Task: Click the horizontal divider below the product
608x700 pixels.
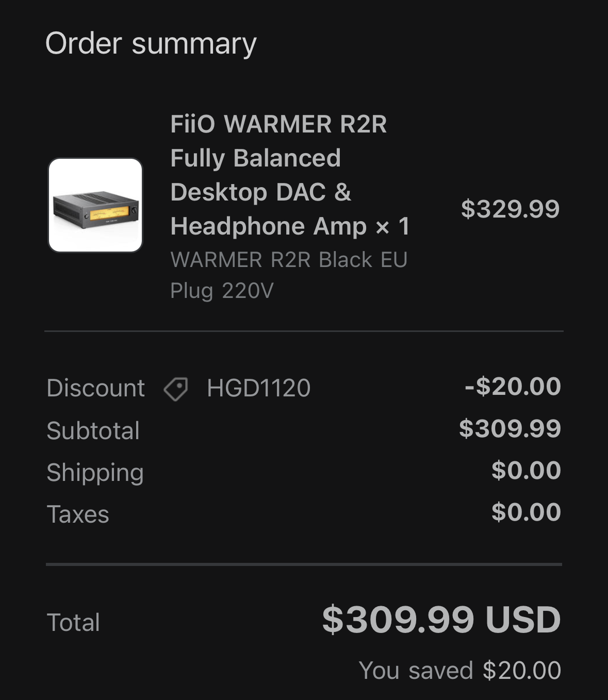Action: tap(304, 331)
